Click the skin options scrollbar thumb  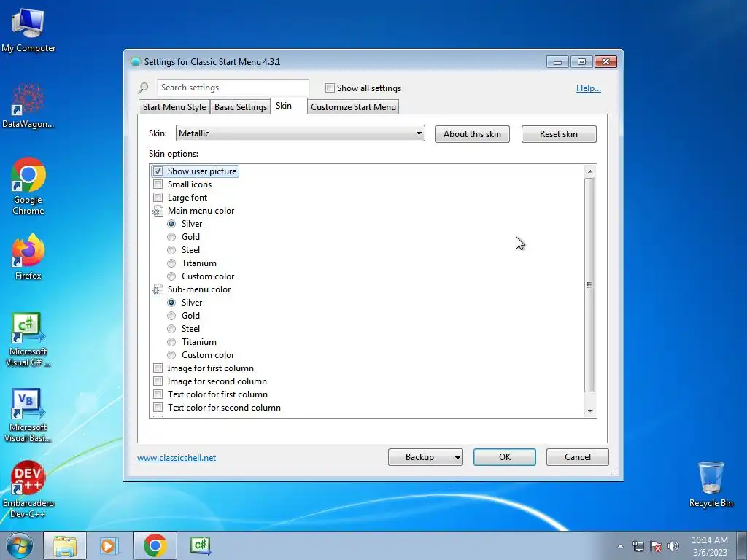[x=590, y=285]
